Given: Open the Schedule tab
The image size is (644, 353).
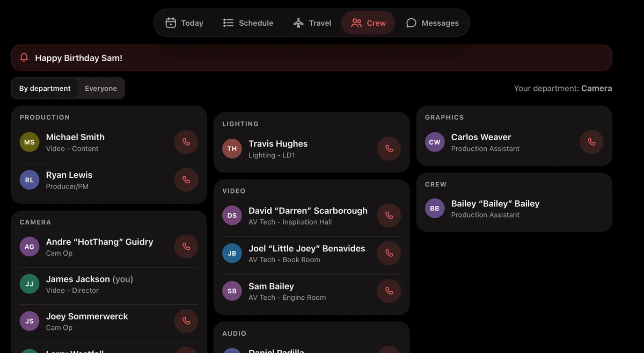Looking at the screenshot, I should click(248, 23).
